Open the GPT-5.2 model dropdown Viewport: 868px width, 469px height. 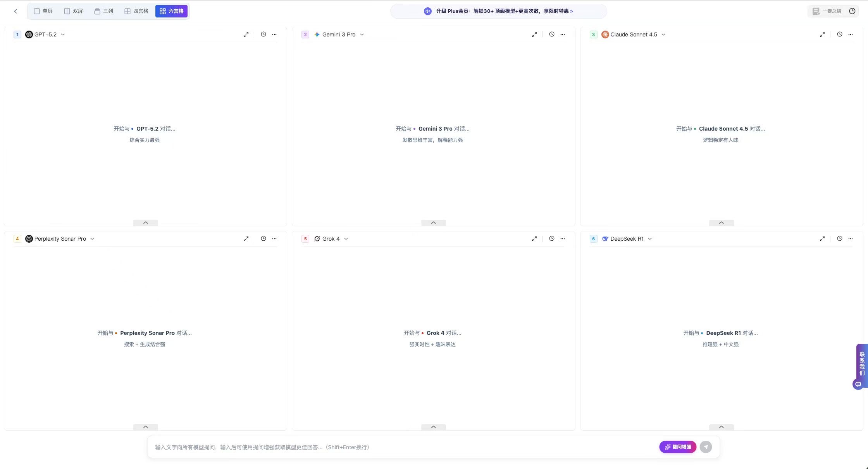tap(63, 34)
